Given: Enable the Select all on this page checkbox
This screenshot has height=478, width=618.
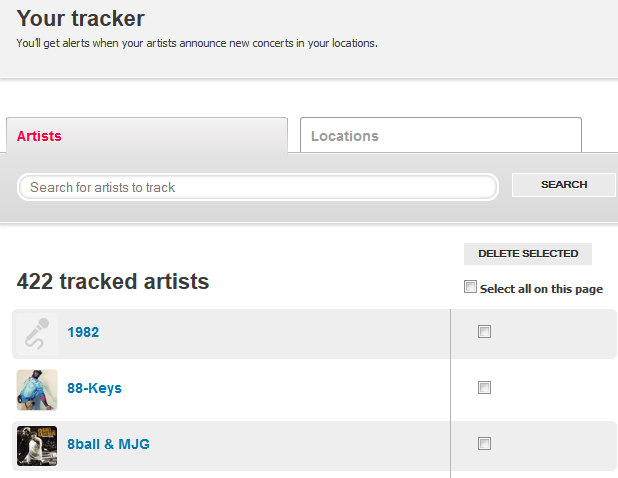Looking at the screenshot, I should (x=471, y=288).
